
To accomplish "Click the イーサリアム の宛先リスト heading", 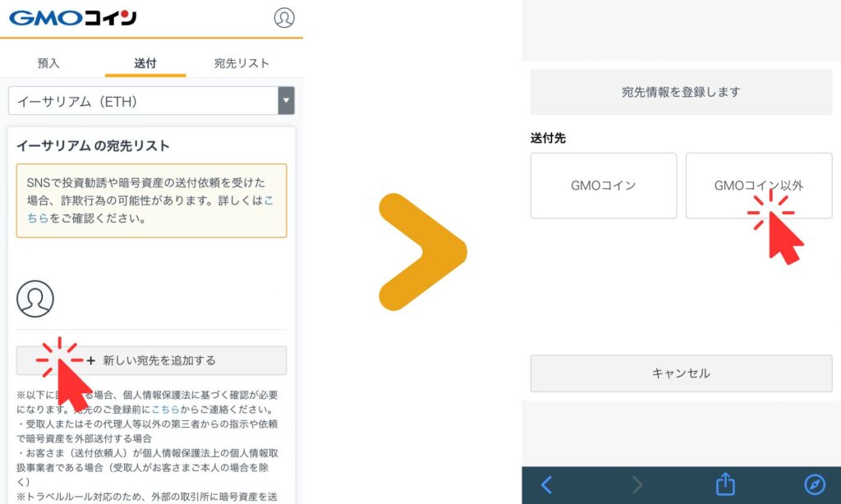I will [x=93, y=146].
